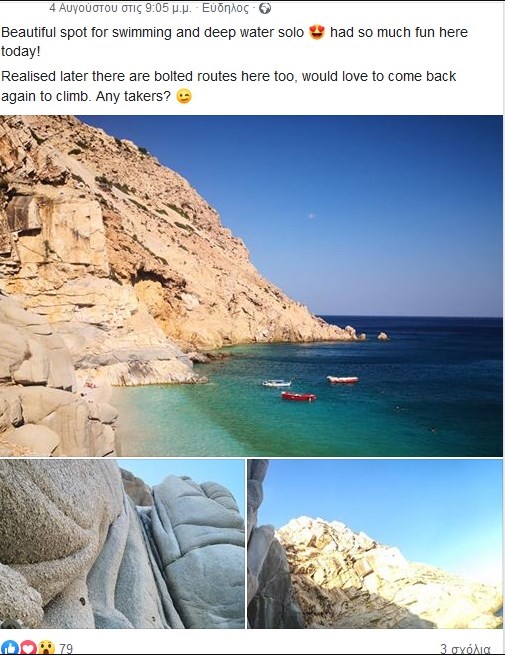Open the reactions count 79

pos(66,649)
